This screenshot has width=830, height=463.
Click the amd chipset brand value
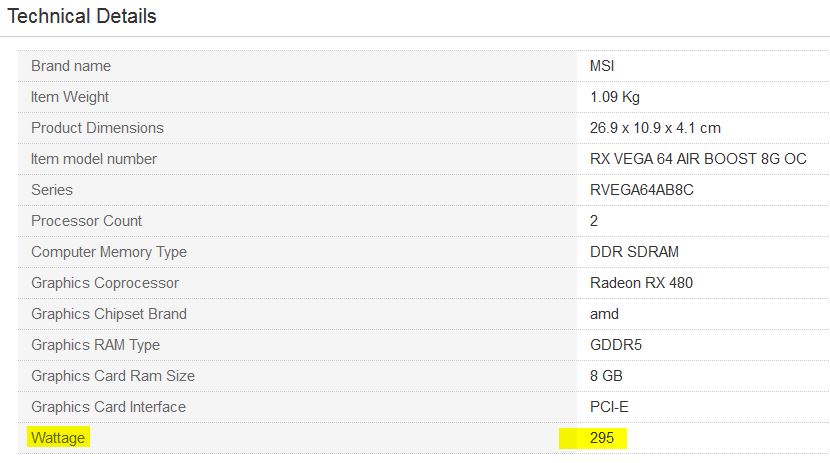click(x=604, y=314)
